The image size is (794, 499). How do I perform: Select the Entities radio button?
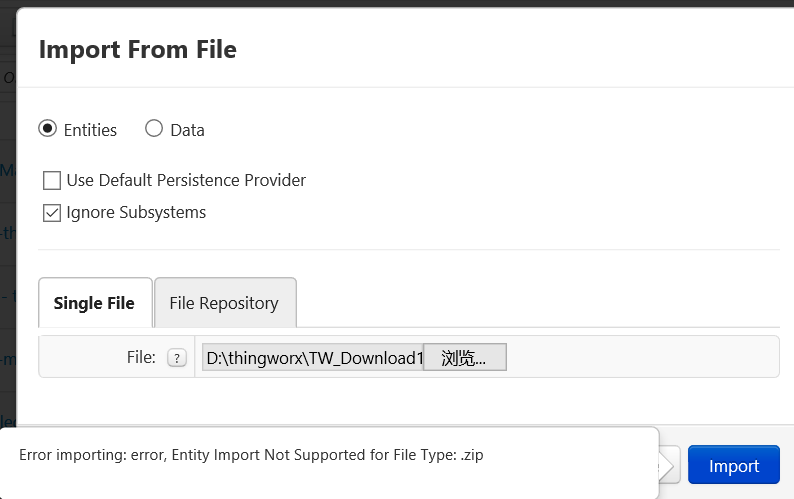(x=48, y=129)
